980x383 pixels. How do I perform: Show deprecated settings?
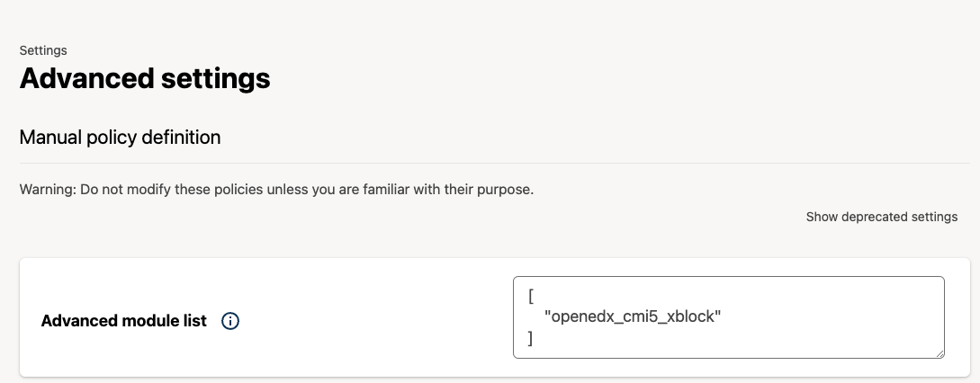point(881,217)
